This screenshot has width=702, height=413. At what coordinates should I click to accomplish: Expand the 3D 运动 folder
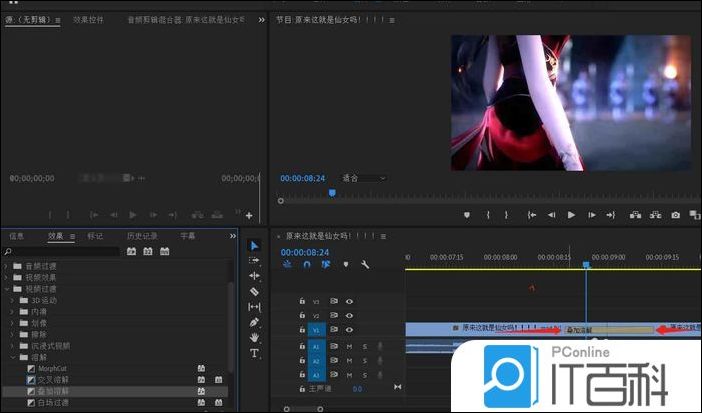(12, 301)
